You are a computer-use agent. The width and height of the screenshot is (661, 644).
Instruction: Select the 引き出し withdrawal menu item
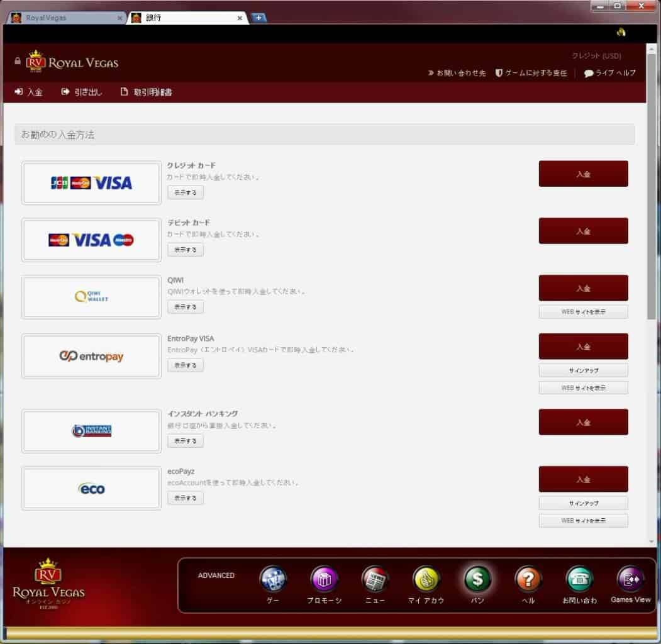82,92
